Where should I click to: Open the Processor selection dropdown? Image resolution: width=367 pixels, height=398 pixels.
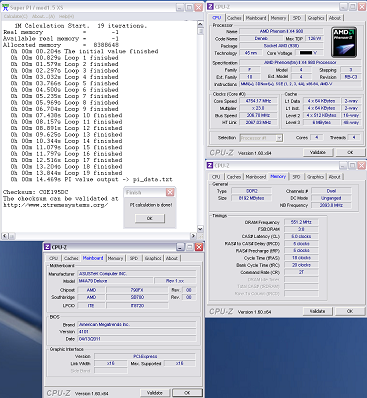click(279, 138)
